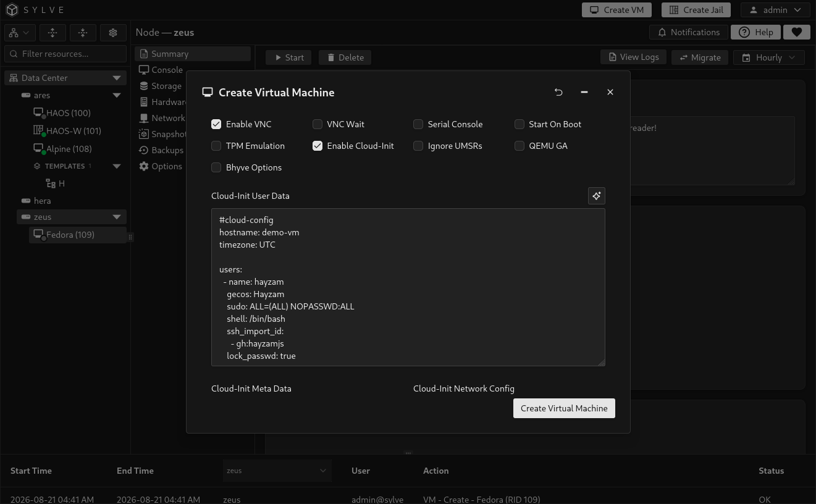
Task: Click the Create Virtual Machine submit button
Action: (564, 408)
